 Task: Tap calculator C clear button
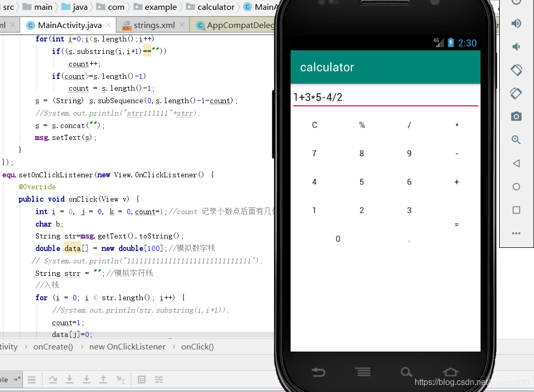pos(314,125)
